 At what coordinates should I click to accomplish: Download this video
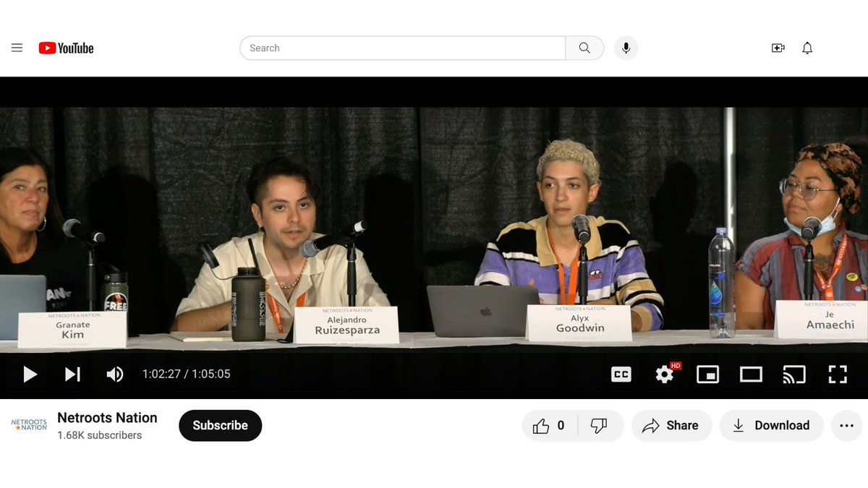coord(771,426)
